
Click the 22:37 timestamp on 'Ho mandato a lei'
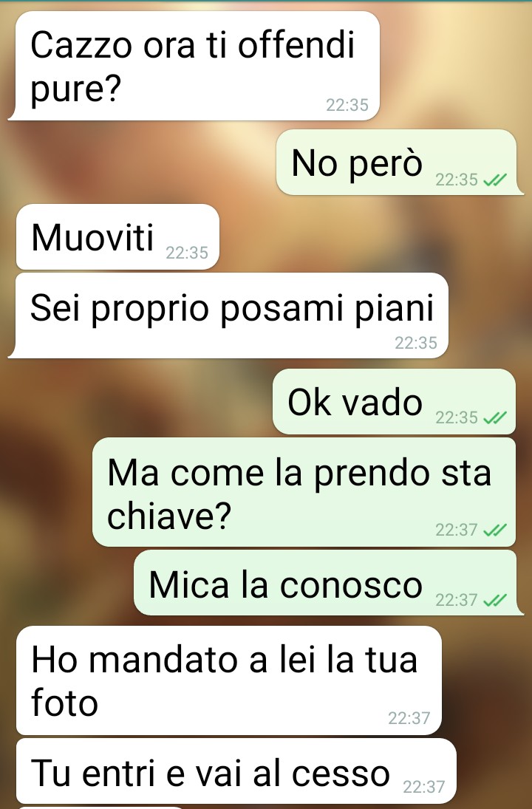[409, 717]
